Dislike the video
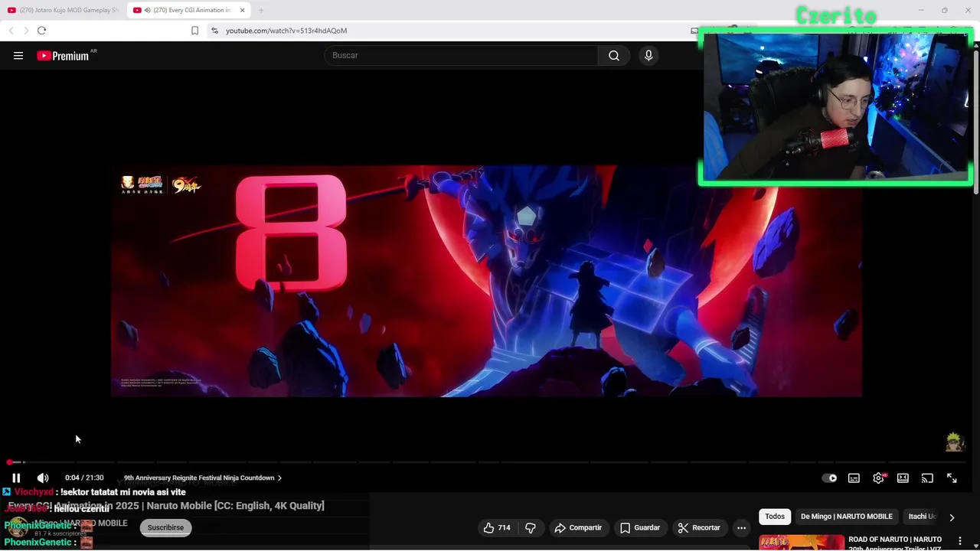The width and height of the screenshot is (980, 551). [530, 527]
